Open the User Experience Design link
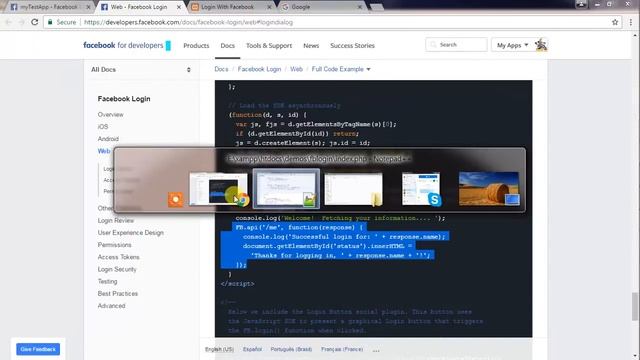 coord(131,233)
